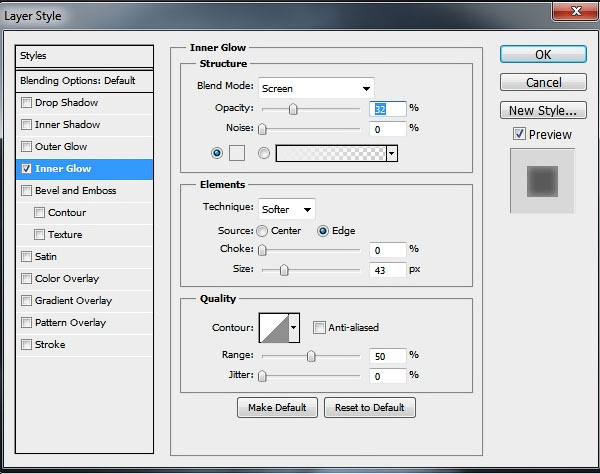
Task: Check the Pattern Overlay checkbox
Action: 26,323
